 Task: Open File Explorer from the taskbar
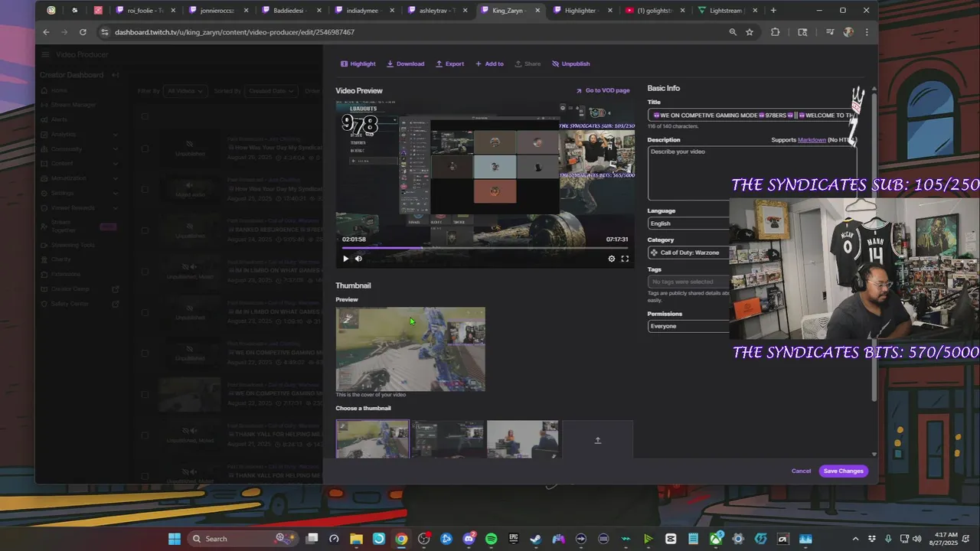(x=356, y=539)
